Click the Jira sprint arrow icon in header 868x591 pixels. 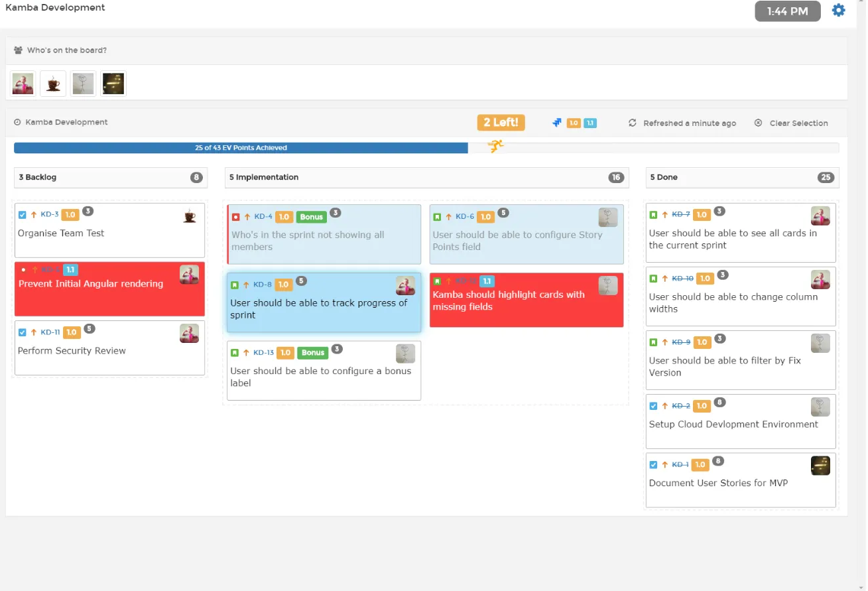[557, 123]
